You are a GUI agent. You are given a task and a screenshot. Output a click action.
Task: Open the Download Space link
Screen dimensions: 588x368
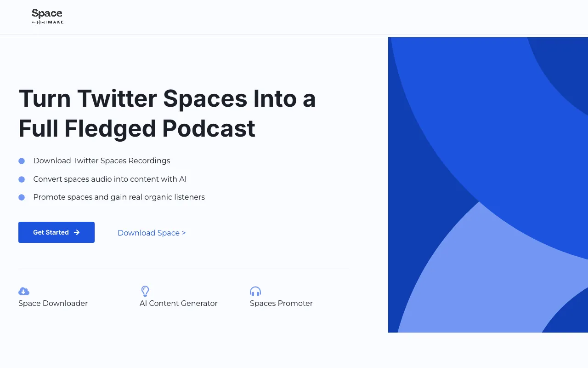pyautogui.click(x=152, y=233)
